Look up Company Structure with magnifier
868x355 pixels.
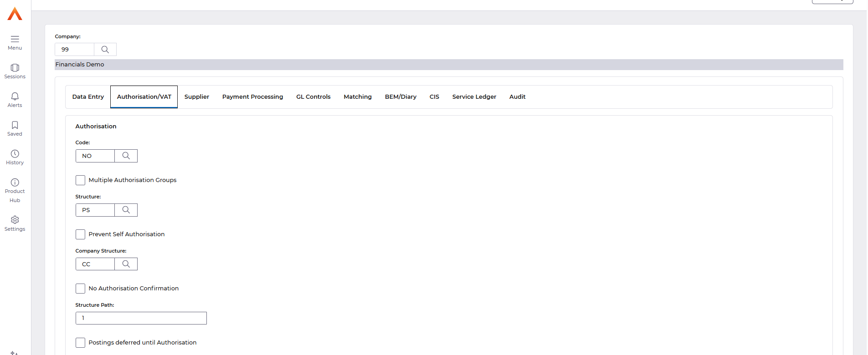tap(126, 264)
